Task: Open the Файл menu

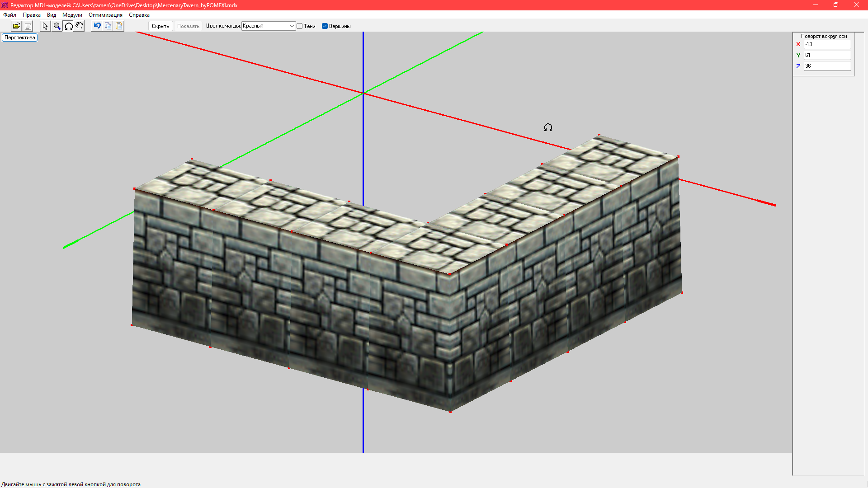Action: pyautogui.click(x=9, y=15)
